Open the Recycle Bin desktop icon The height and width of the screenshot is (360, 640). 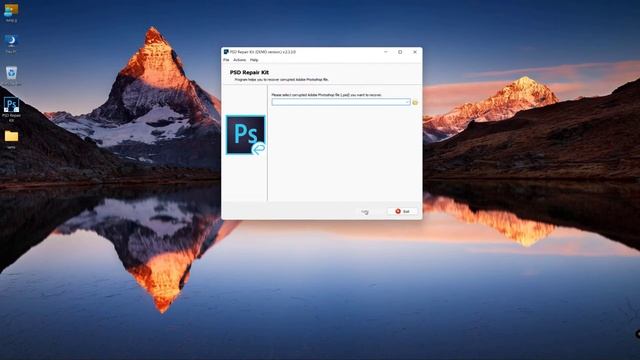tap(11, 76)
